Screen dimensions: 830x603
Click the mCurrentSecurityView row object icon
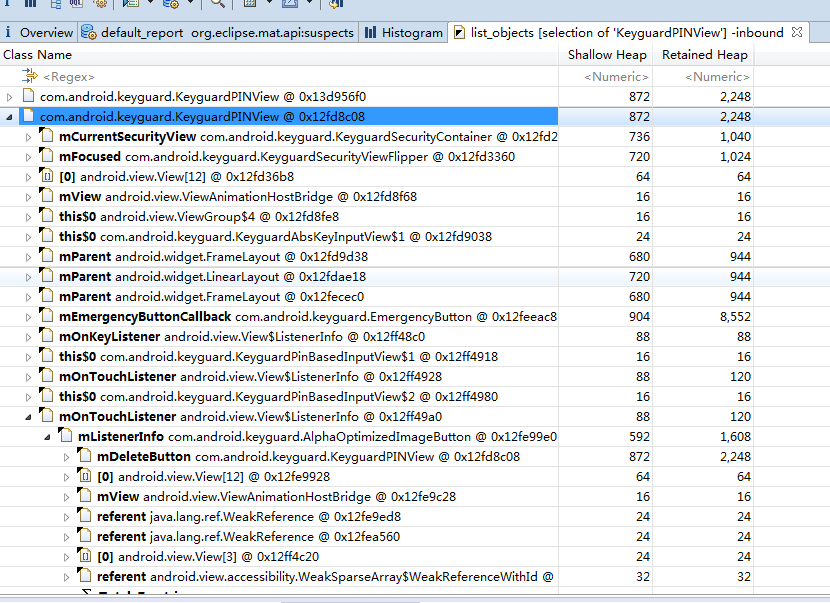(47, 136)
